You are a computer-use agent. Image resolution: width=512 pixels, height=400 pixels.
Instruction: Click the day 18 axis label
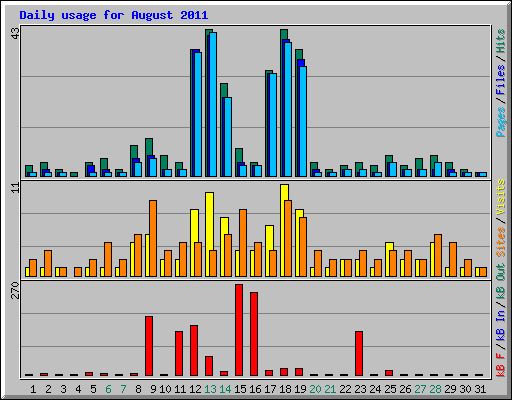[x=285, y=389]
